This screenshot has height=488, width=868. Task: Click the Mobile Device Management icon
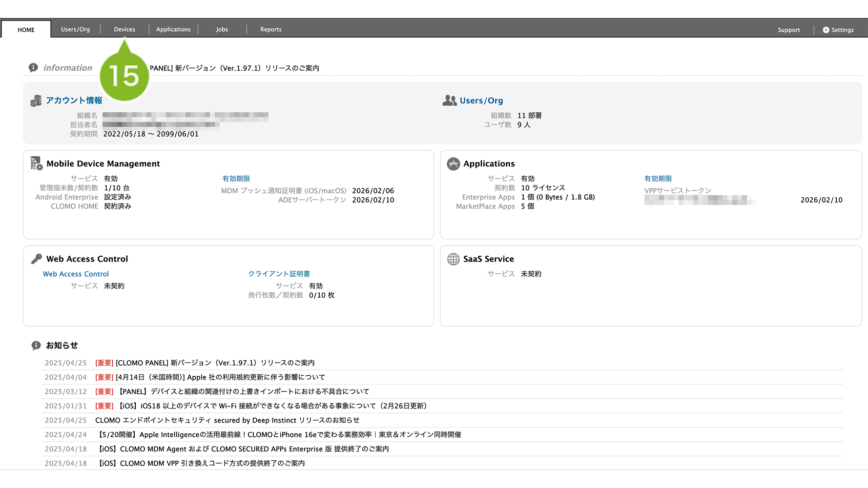pyautogui.click(x=37, y=163)
